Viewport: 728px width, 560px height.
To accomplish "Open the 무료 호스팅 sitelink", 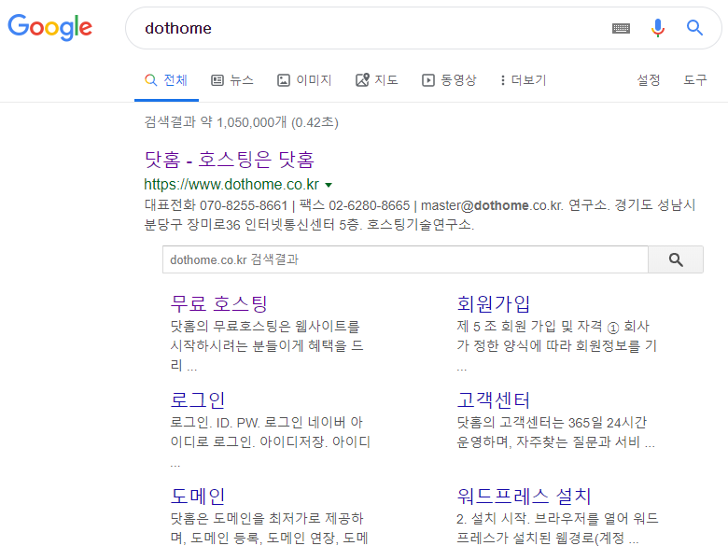I will point(219,303).
